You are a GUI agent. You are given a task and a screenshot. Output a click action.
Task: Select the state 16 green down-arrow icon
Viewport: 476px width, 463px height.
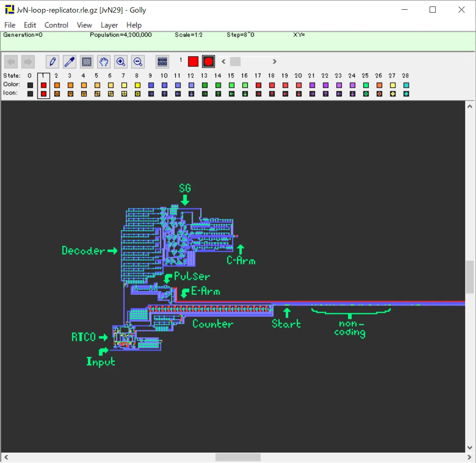tap(245, 94)
